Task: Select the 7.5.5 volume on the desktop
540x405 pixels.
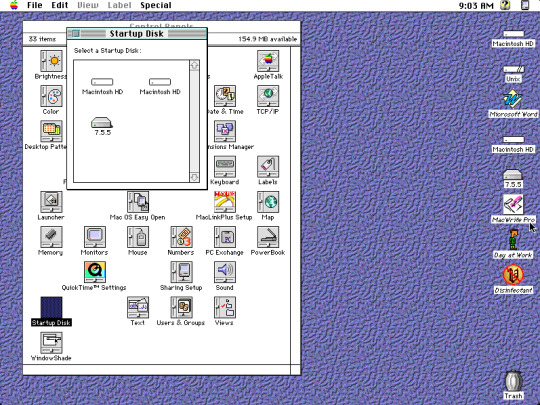Action: (513, 174)
